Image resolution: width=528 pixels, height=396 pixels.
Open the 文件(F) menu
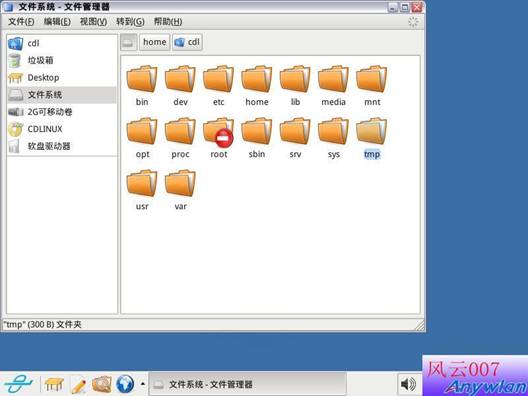pos(21,22)
